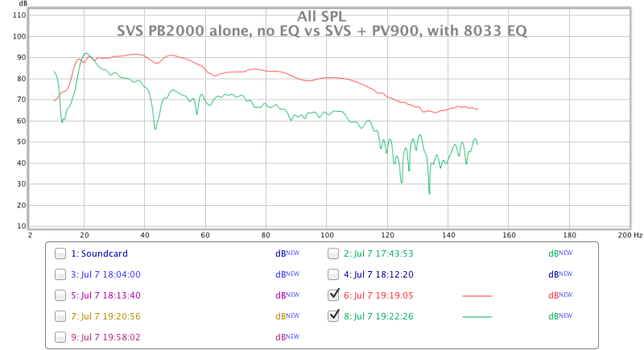644x350 pixels.
Task: Select the '7: Jul 7 19:20:56' label
Action: (106, 316)
